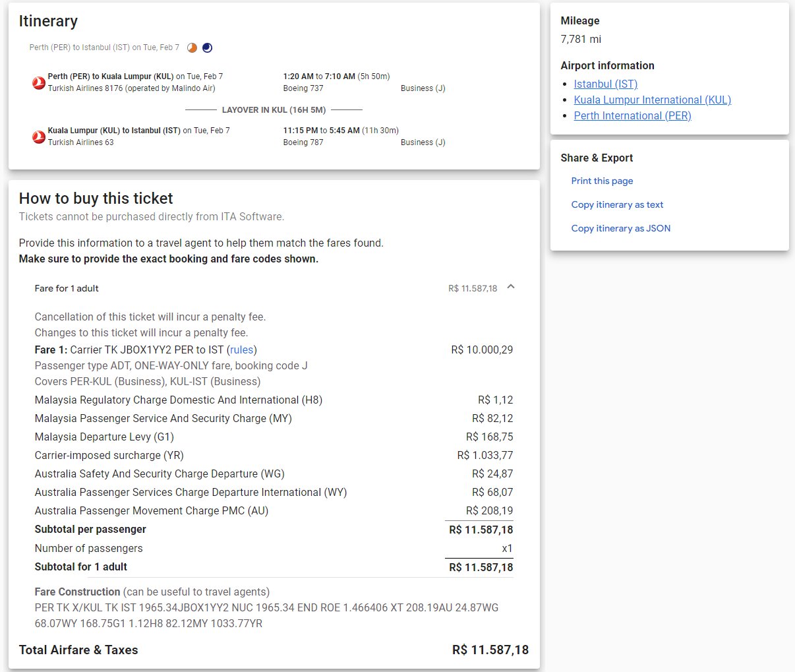Click 'Number of passengers' row
The width and height of the screenshot is (795, 672).
pyautogui.click(x=274, y=548)
